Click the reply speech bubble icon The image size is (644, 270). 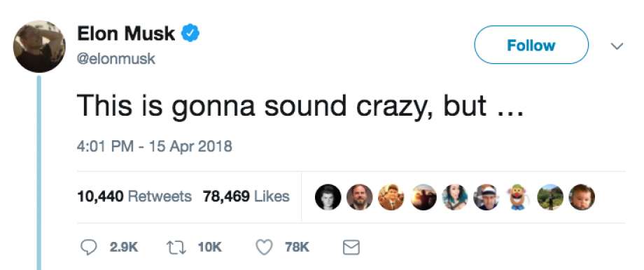pyautogui.click(x=88, y=248)
